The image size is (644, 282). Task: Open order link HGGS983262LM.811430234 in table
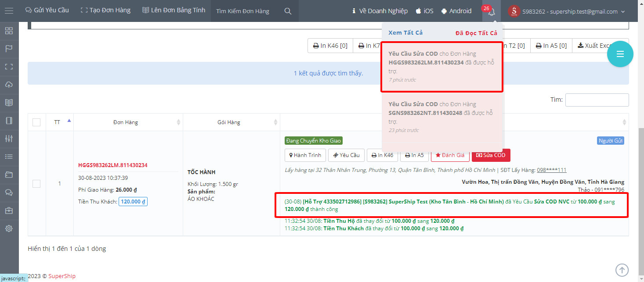point(113,165)
